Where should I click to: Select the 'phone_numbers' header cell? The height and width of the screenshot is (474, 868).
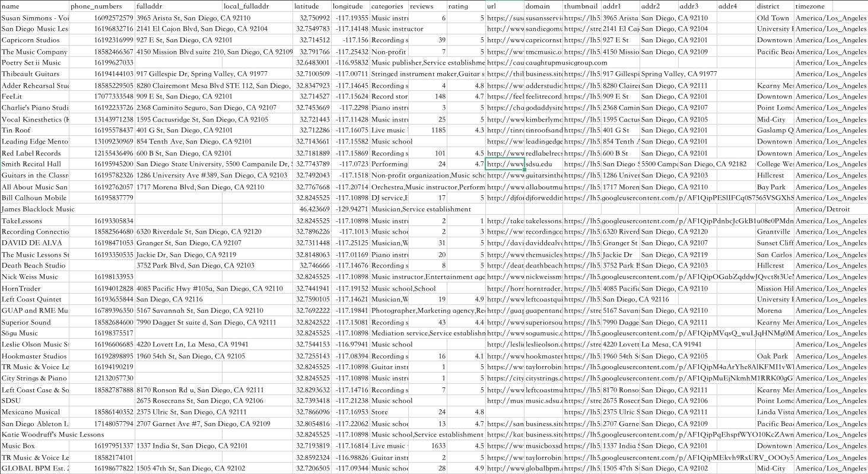[102, 6]
